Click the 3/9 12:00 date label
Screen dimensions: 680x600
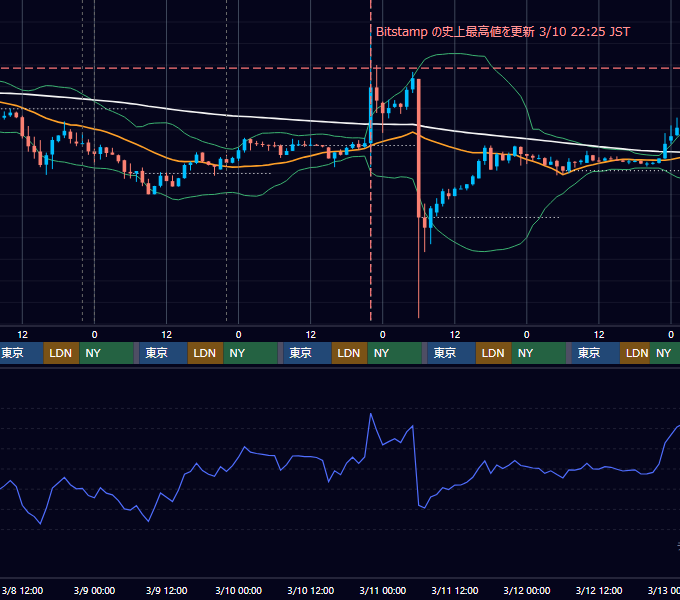[167, 590]
